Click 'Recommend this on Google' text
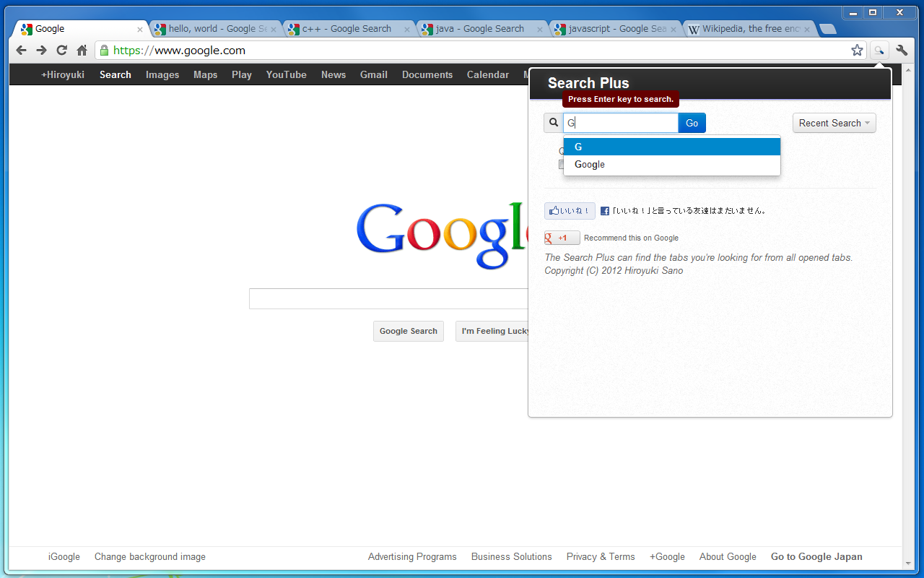The image size is (924, 578). [631, 238]
